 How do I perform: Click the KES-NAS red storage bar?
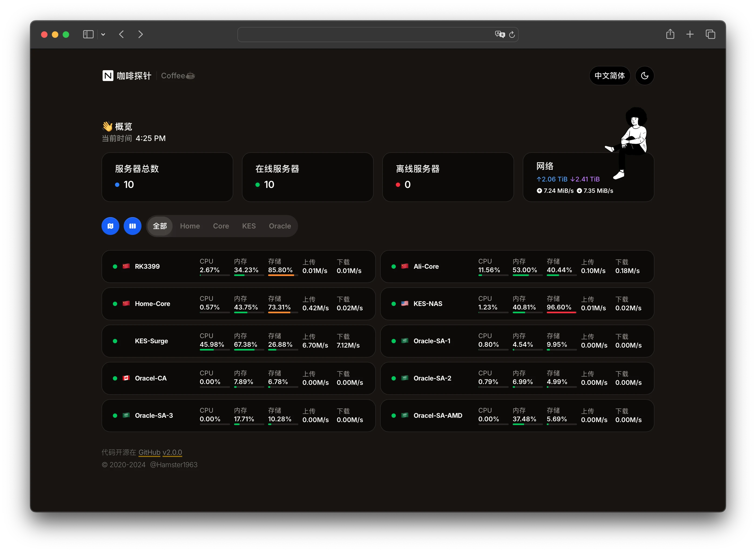[561, 312]
